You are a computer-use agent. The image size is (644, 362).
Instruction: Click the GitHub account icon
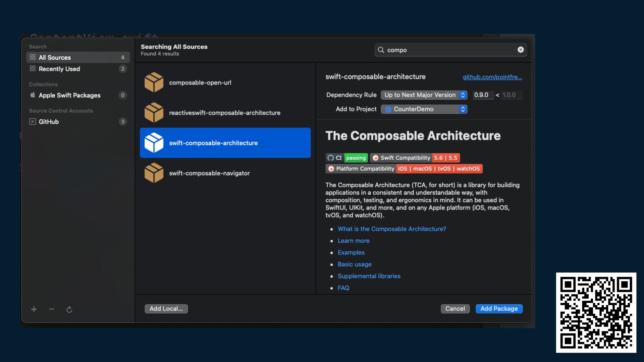33,122
